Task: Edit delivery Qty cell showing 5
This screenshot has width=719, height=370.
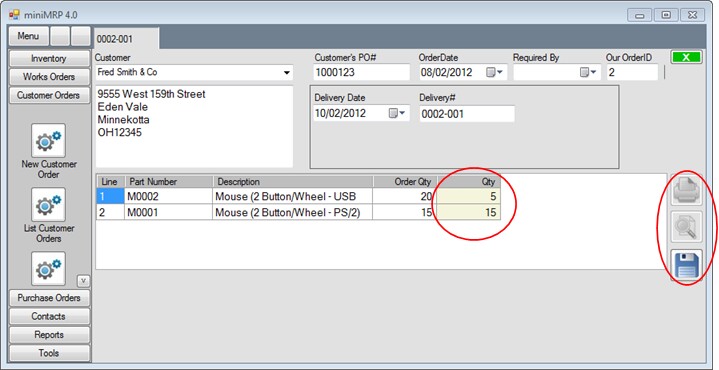Action: pos(469,197)
